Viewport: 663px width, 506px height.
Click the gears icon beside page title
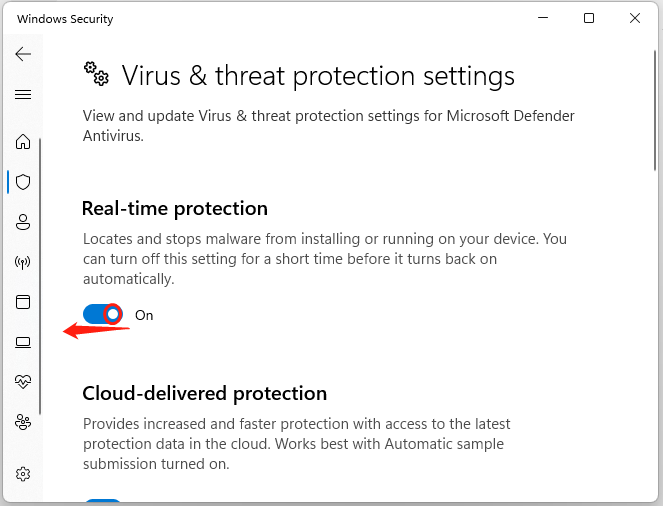click(96, 73)
